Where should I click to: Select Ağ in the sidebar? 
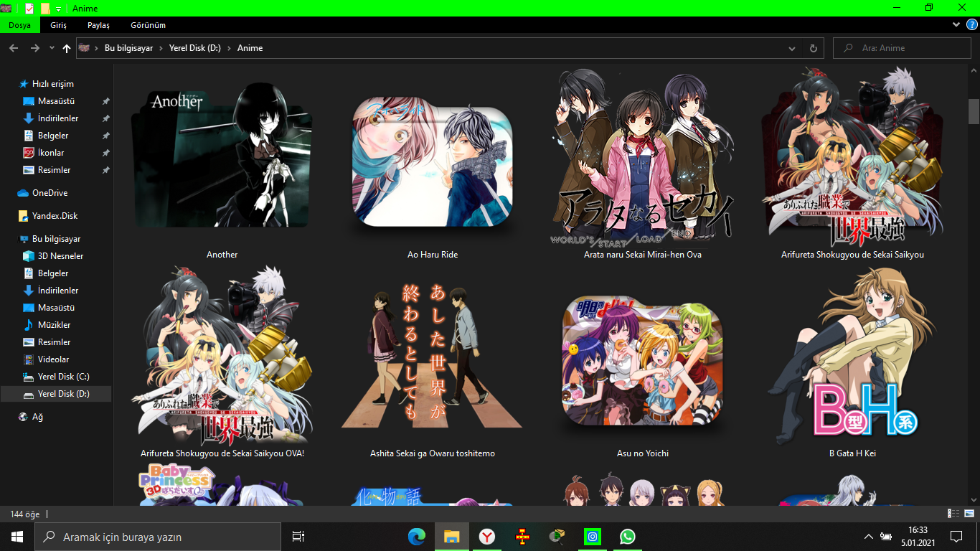point(38,417)
